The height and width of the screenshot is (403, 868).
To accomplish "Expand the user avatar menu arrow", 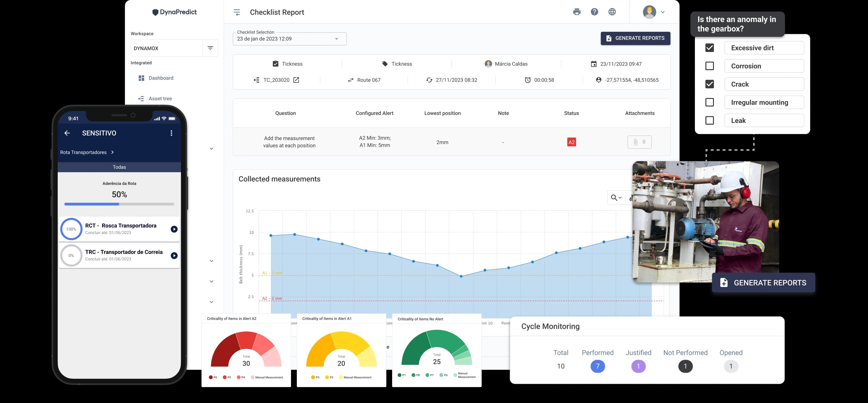I will pos(662,12).
